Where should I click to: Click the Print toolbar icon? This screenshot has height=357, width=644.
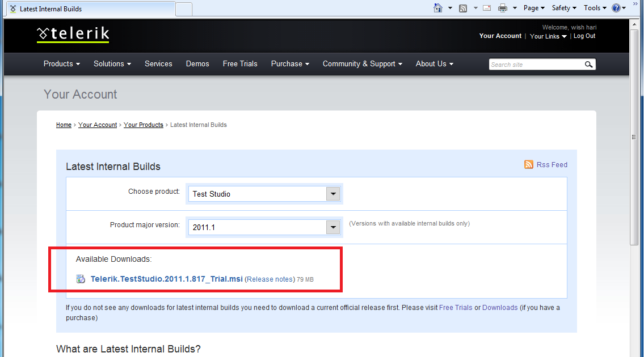pyautogui.click(x=503, y=8)
